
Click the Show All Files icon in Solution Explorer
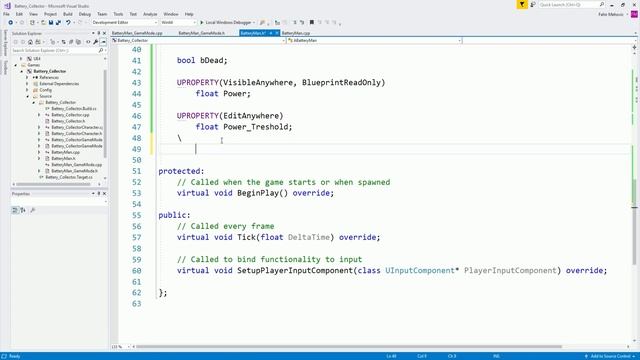click(x=78, y=42)
